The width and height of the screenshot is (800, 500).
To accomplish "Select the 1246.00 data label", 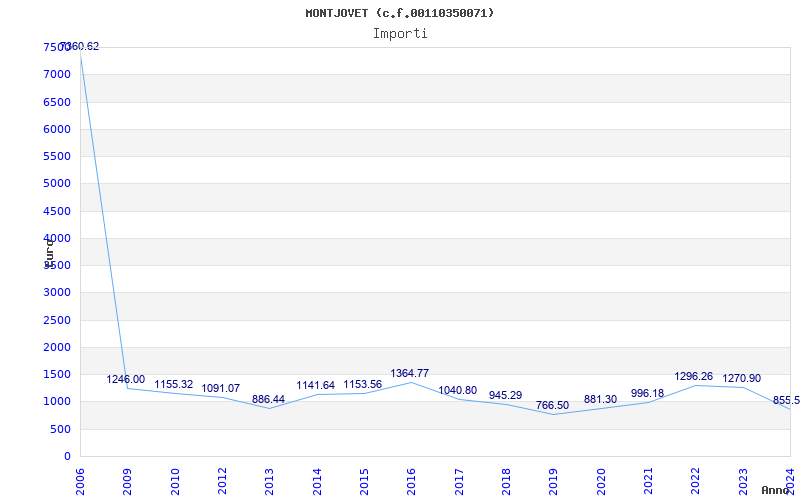I will (126, 380).
